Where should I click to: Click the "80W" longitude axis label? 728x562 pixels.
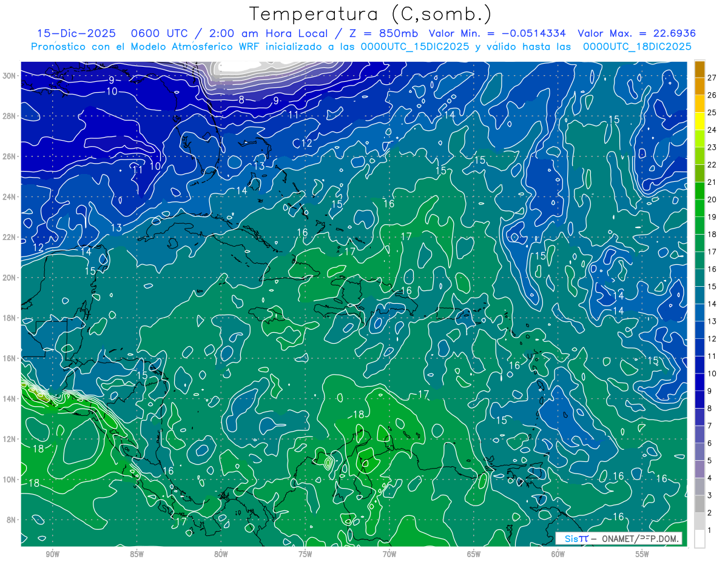coord(221,554)
